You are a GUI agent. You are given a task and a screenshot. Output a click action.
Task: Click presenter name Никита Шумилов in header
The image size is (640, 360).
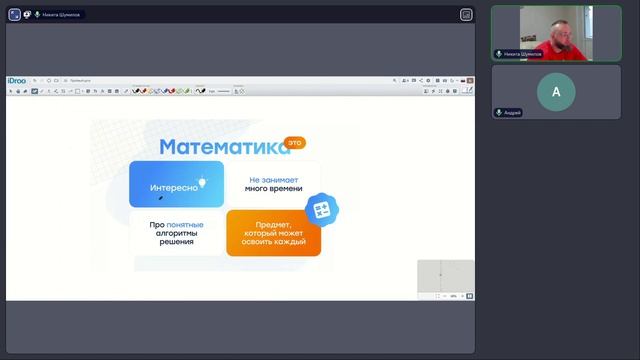coord(61,15)
